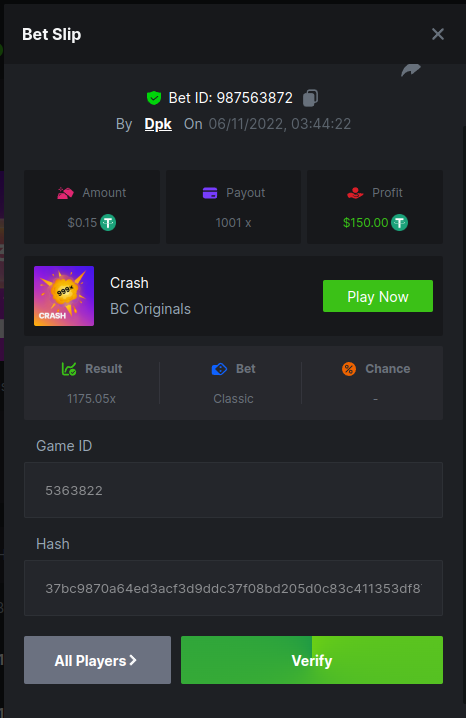Click the Verify button
Image resolution: width=466 pixels, height=718 pixels.
pyautogui.click(x=312, y=660)
